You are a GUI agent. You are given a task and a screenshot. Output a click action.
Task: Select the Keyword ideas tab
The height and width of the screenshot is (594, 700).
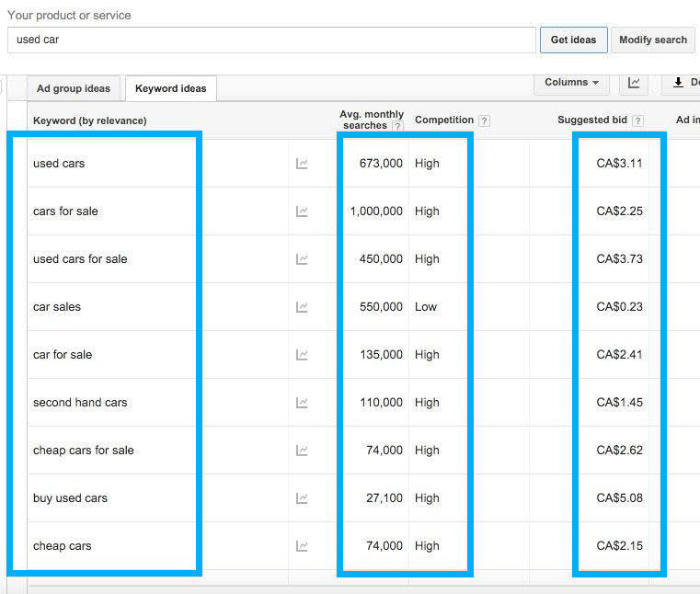click(x=171, y=88)
